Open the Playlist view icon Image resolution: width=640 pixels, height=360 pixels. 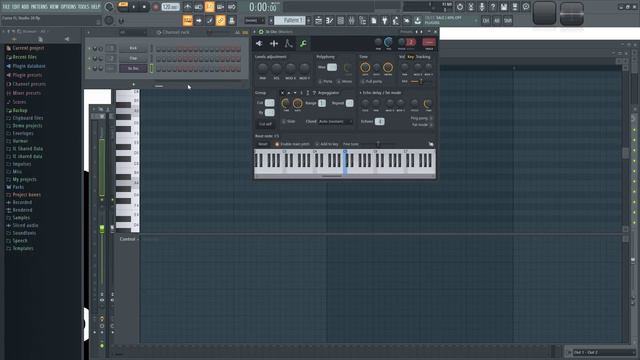coord(318,20)
